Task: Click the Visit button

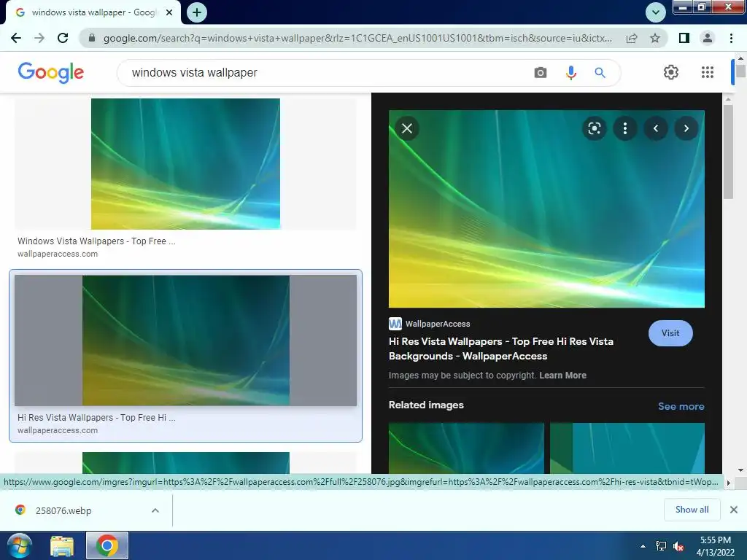Action: click(670, 333)
